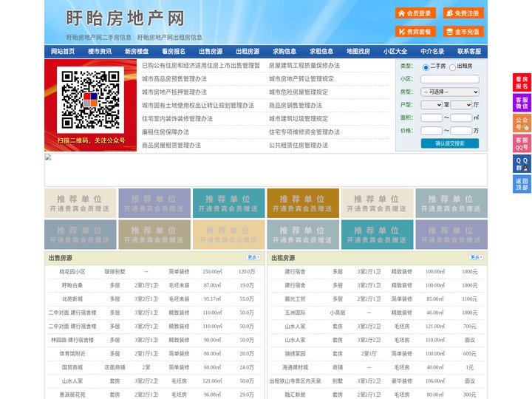Open the 出售房源 navigation item
The image size is (532, 399).
[x=211, y=52]
